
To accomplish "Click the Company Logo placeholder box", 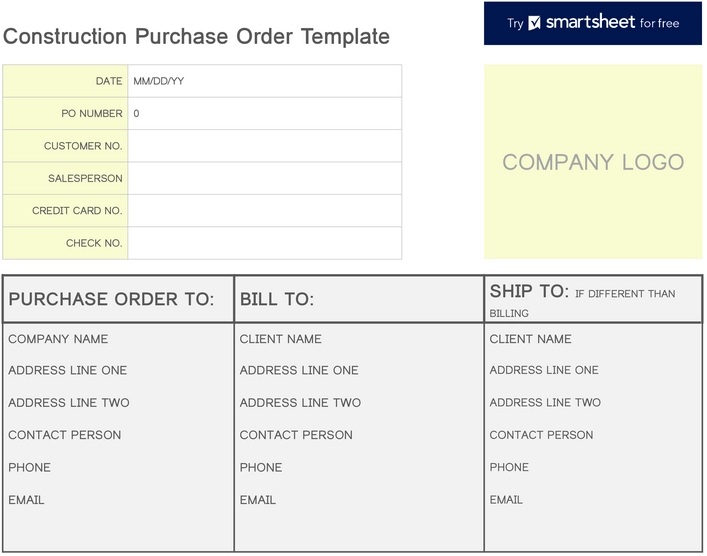I will 593,162.
